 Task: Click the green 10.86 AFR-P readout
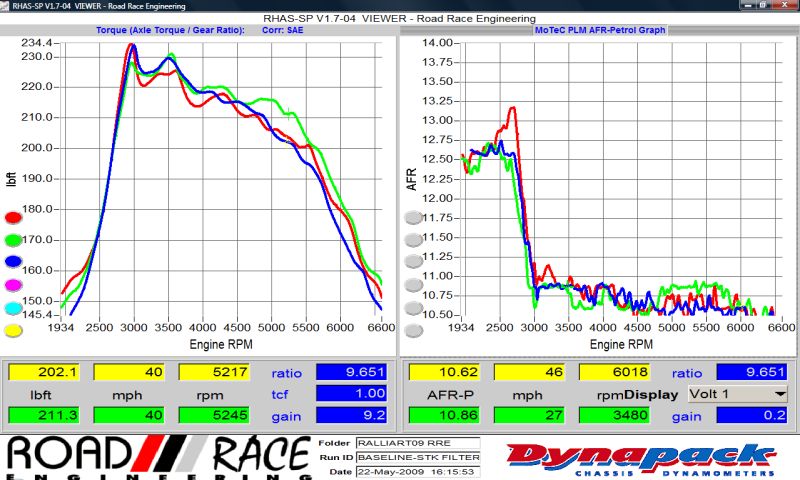(x=443, y=415)
